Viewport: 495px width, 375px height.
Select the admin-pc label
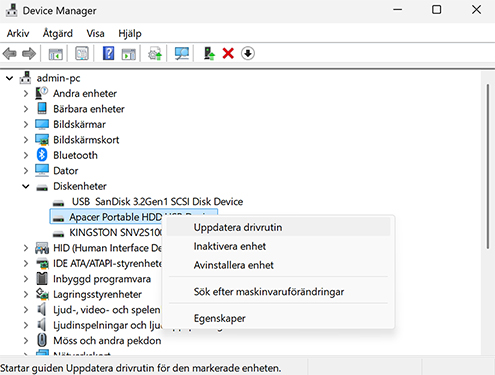pyautogui.click(x=58, y=78)
